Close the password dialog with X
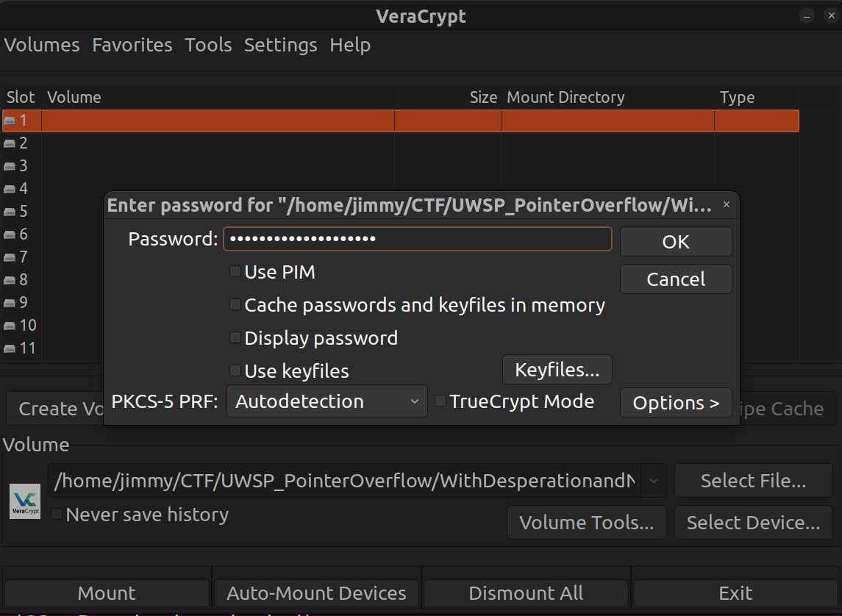Image resolution: width=842 pixels, height=616 pixels. tap(727, 204)
